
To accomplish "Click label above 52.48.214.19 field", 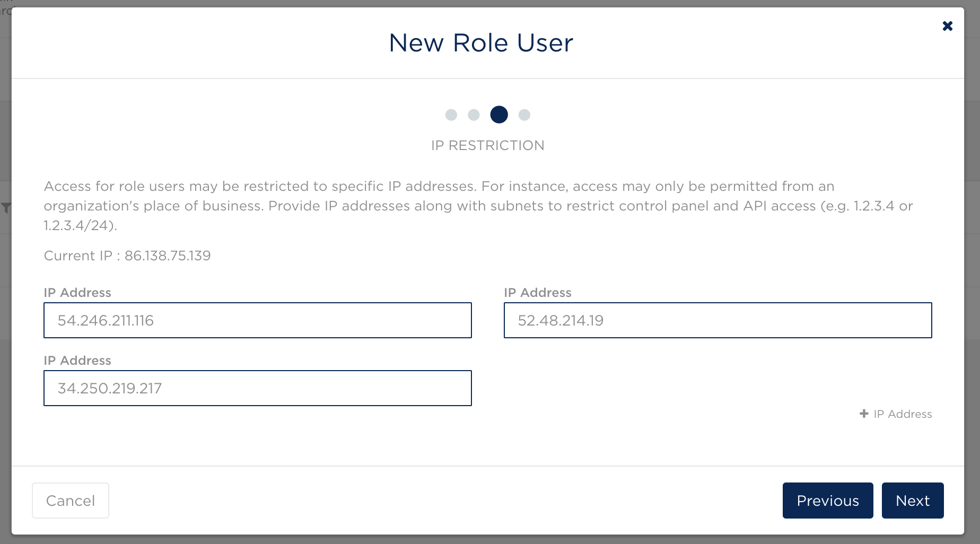I will click(x=538, y=293).
